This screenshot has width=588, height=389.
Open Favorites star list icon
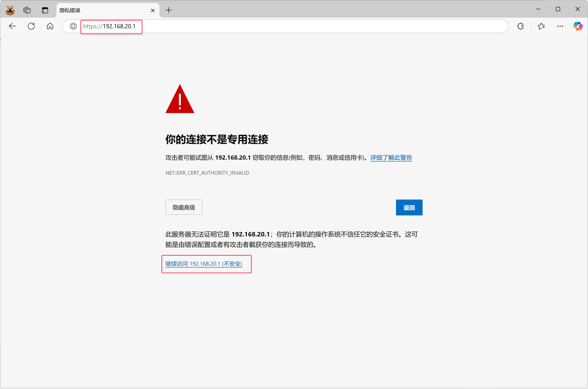(x=541, y=26)
